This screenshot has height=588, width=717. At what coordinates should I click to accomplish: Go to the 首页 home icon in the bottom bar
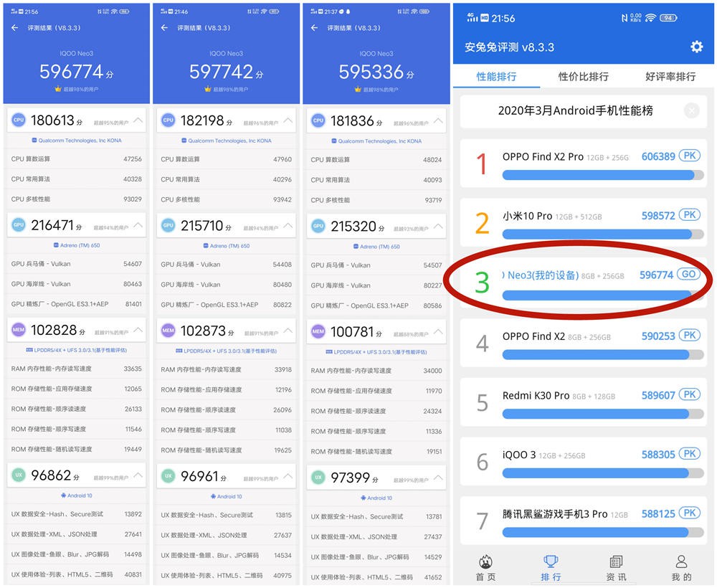pos(485,561)
